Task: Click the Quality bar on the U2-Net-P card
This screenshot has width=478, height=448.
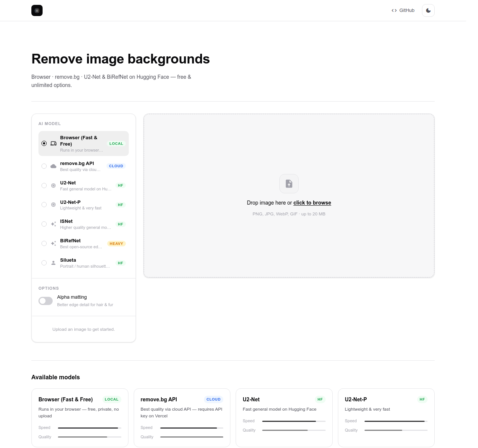Action: pyautogui.click(x=396, y=430)
